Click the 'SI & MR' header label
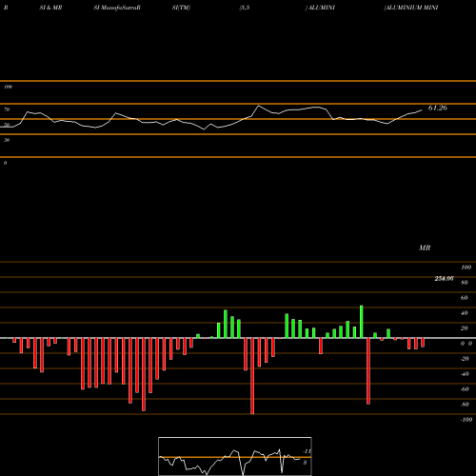Image resolution: width=476 pixels, height=476 pixels. click(50, 8)
